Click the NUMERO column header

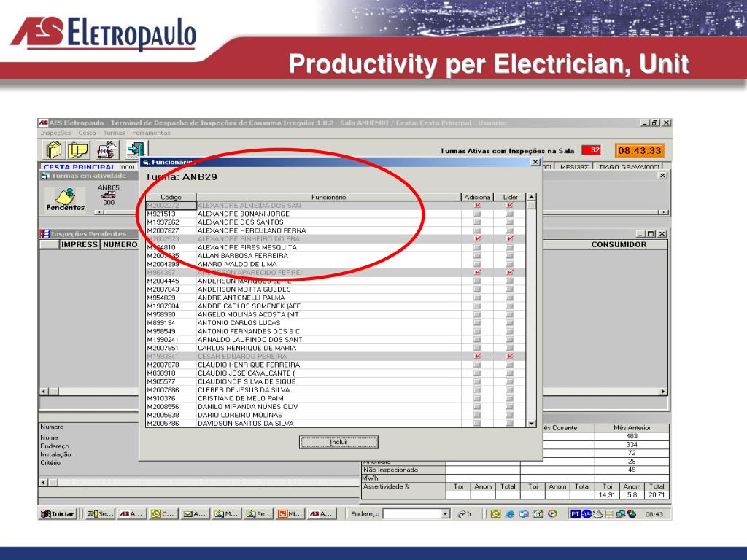[120, 244]
